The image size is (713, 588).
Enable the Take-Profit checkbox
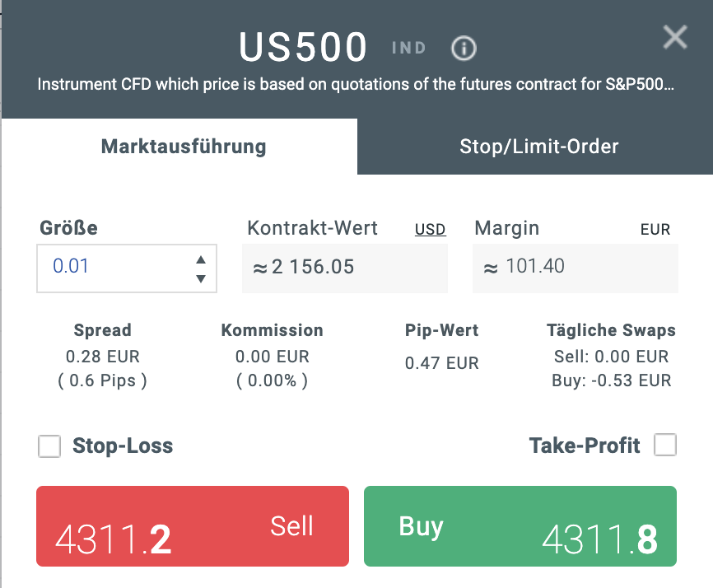pyautogui.click(x=664, y=446)
